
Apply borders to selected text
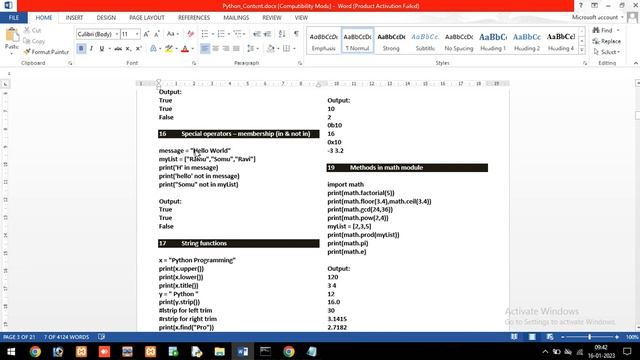pos(287,49)
